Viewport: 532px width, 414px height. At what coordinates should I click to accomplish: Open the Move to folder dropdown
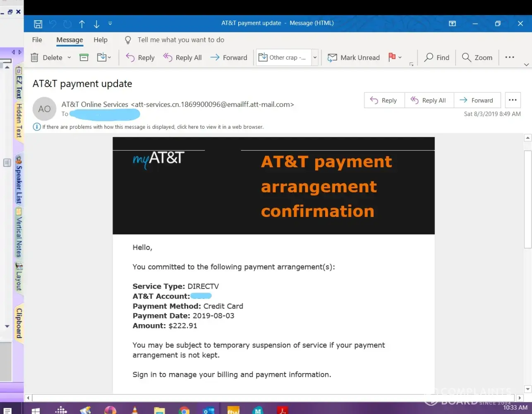coord(104,58)
